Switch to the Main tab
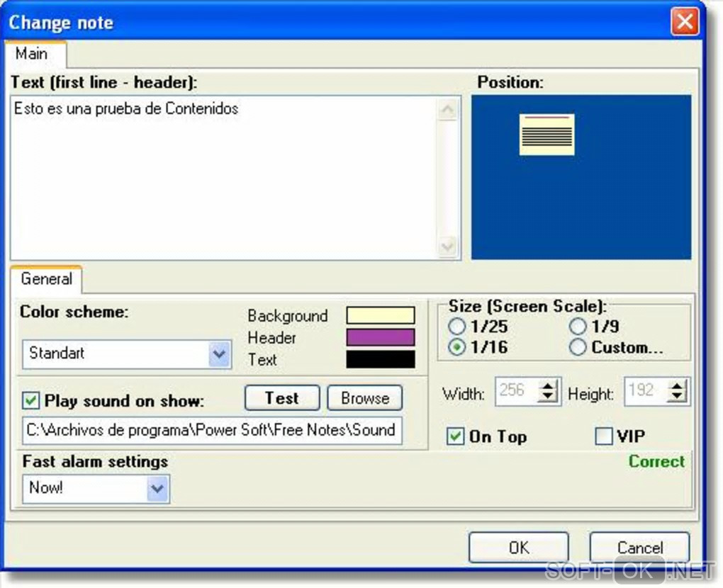723x588 pixels. [x=31, y=53]
